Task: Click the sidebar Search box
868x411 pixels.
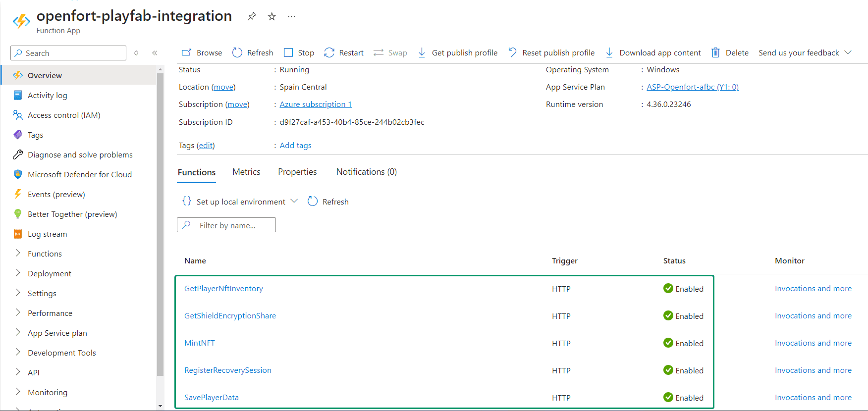Action: tap(68, 53)
